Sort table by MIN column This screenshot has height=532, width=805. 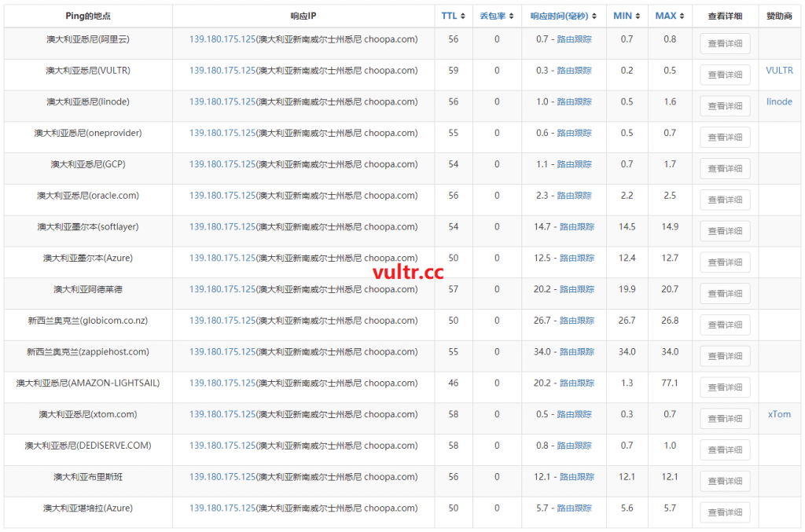627,16
